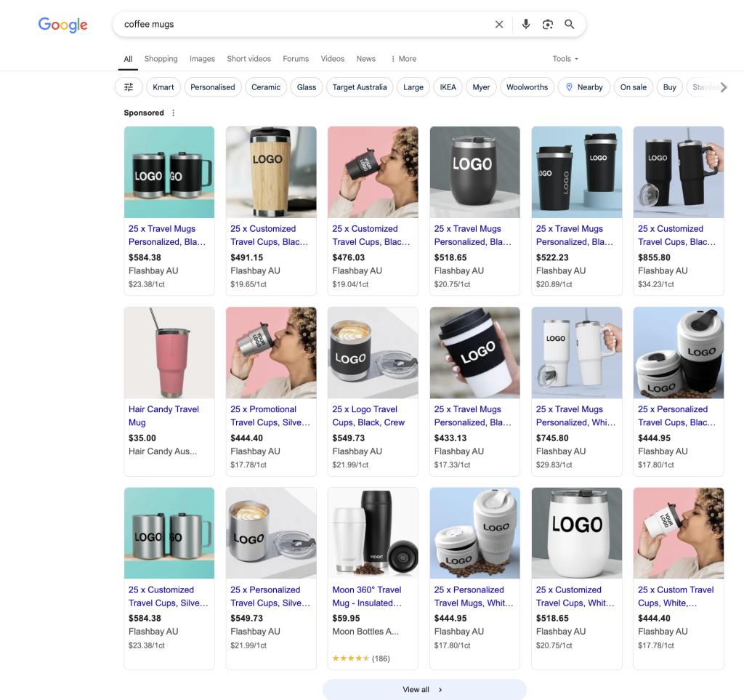744x700 pixels.
Task: Open the 25 x Logo Travel Cups link
Action: pyautogui.click(x=368, y=416)
